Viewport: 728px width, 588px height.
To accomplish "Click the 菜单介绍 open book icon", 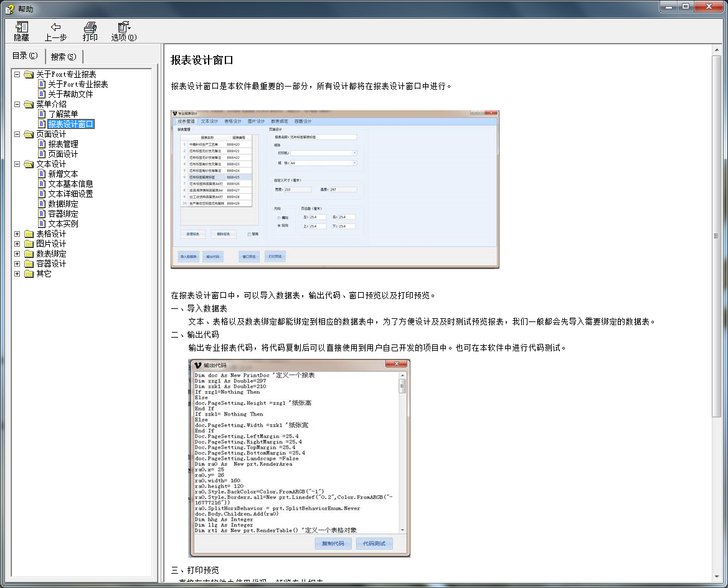I will coord(29,105).
